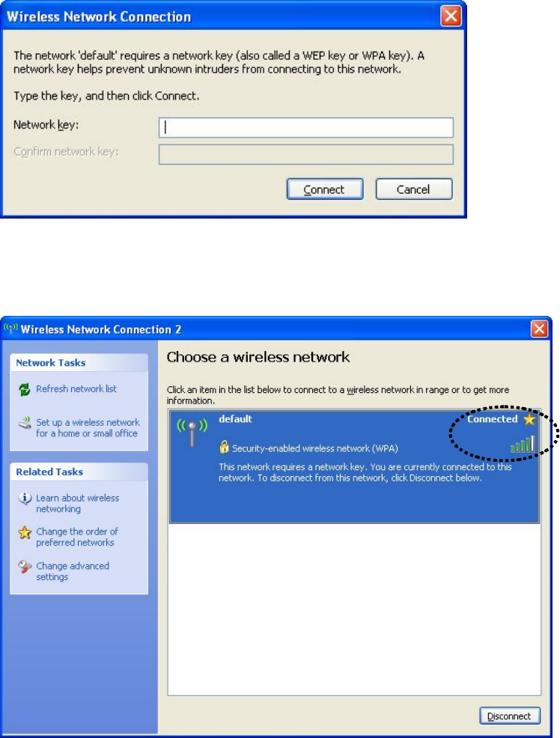Click the padlock security icon in network entry

click(224, 447)
